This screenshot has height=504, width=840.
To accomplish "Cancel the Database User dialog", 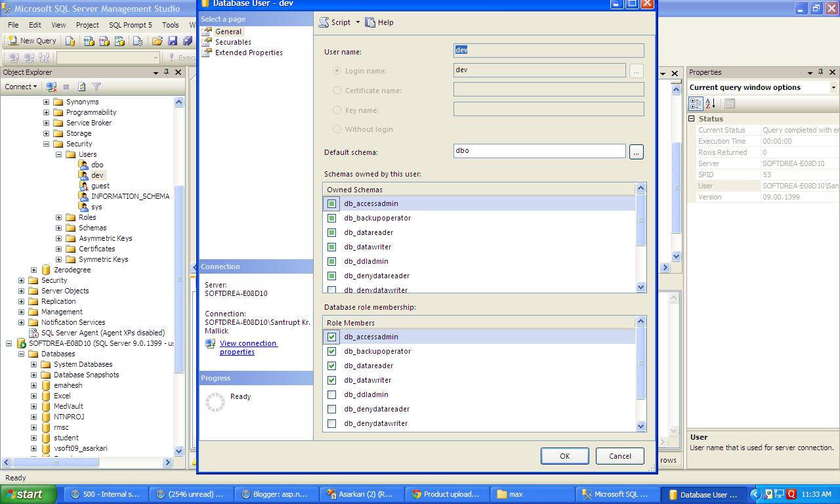I will (620, 456).
